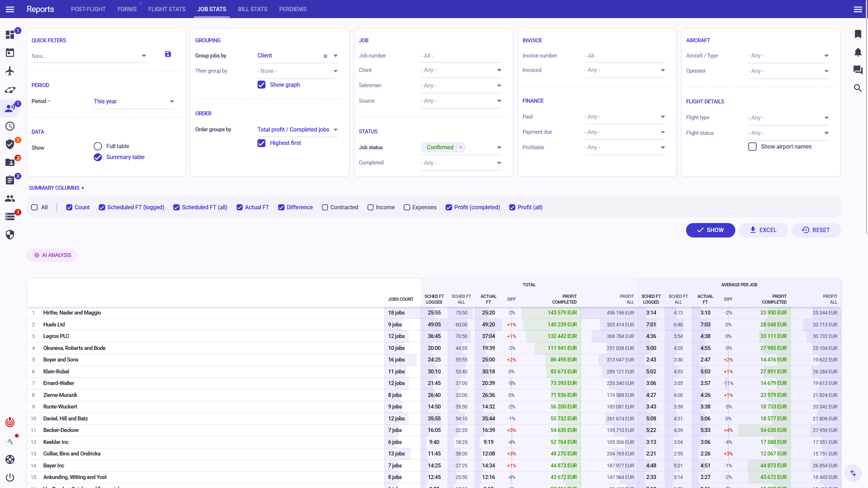The width and height of the screenshot is (868, 488).
Task: Open the calendar icon in left sidebar
Action: (x=10, y=53)
